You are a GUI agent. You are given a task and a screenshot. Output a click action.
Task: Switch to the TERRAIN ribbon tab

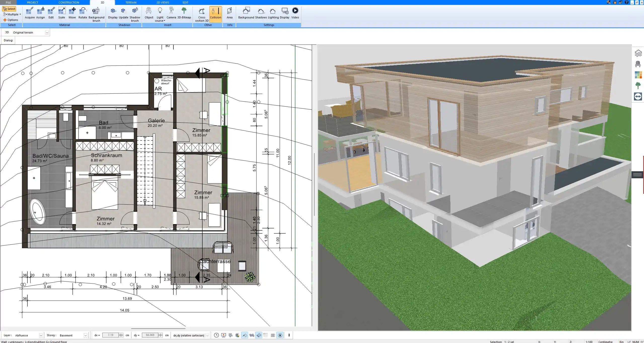(131, 3)
